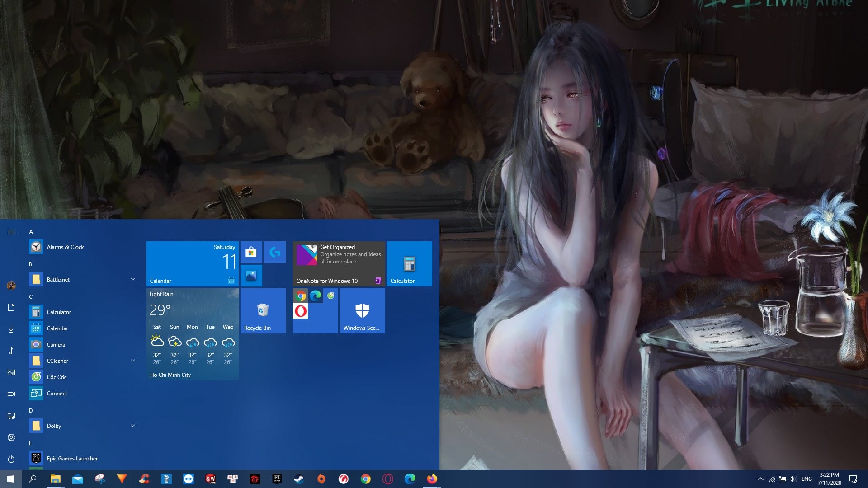
Task: Open the Mail app from the taskbar
Action: coord(78,479)
